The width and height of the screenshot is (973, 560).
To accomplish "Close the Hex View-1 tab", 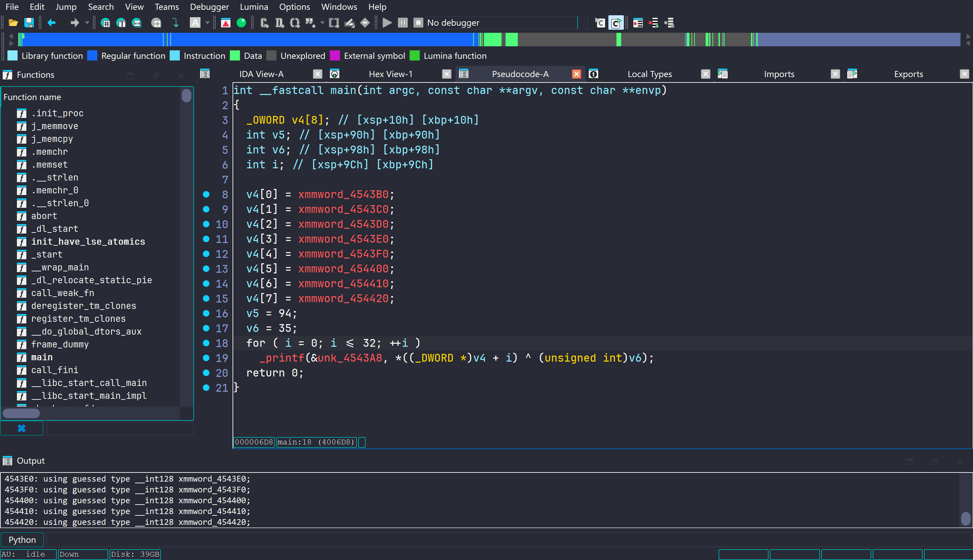I will click(x=446, y=74).
